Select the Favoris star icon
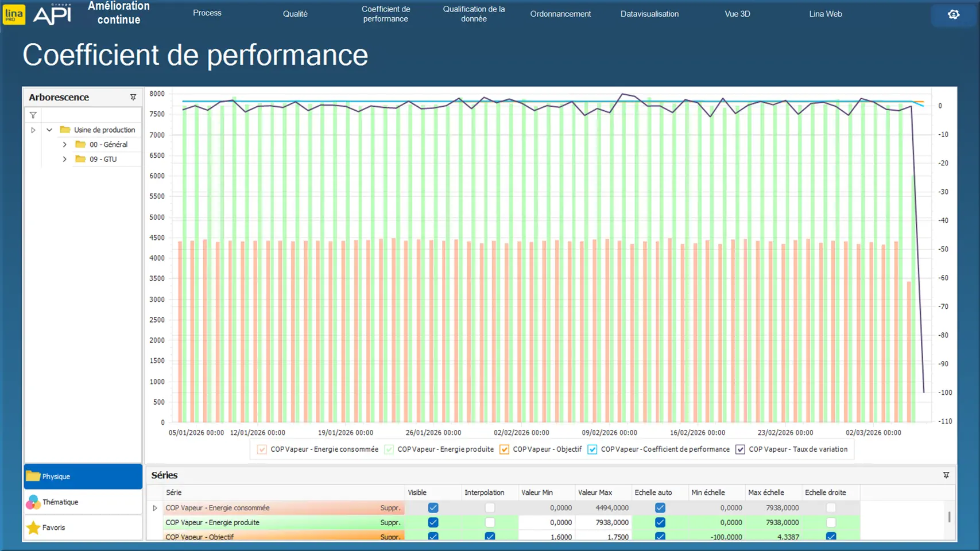This screenshot has width=980, height=551. [34, 527]
